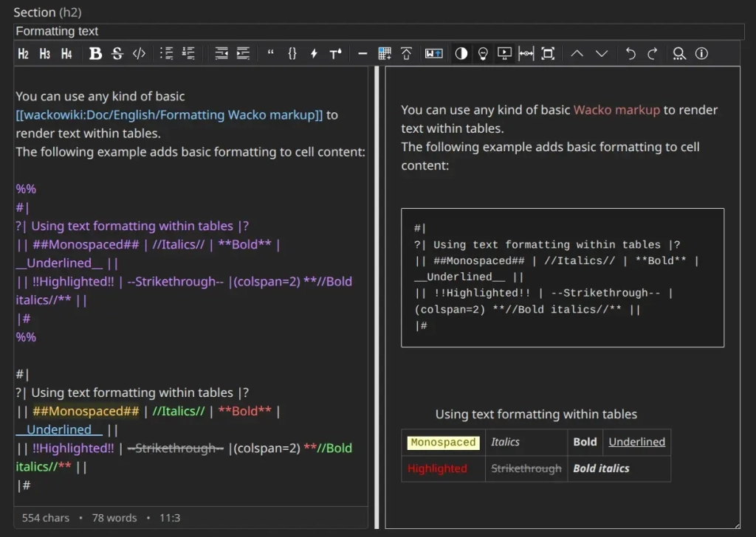Open the Wacko markup link in preview
Viewport: 756px width, 537px height.
[616, 110]
